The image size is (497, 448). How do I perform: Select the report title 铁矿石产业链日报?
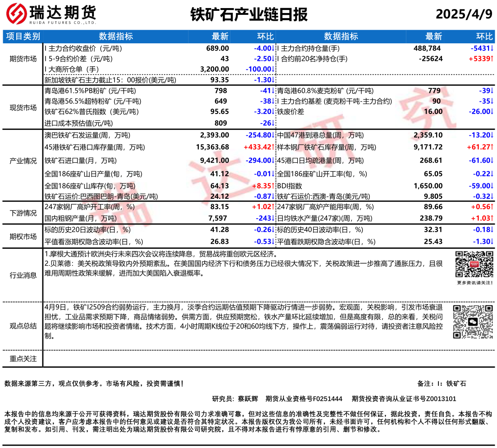[x=249, y=14]
